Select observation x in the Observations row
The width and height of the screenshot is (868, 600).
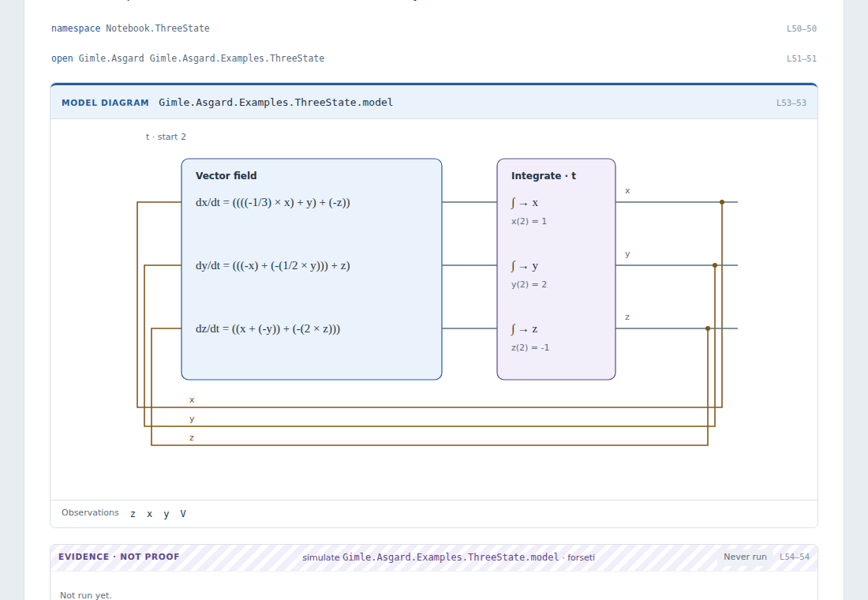(x=149, y=514)
